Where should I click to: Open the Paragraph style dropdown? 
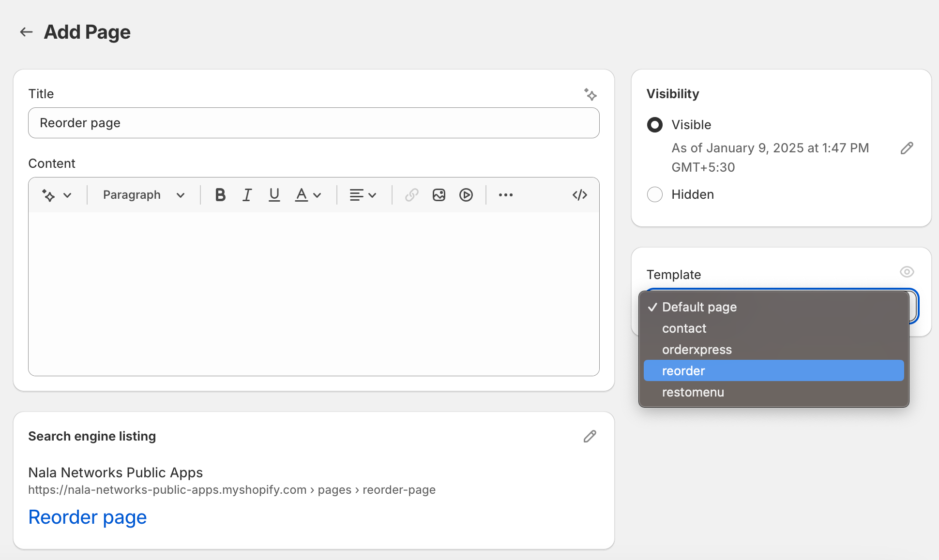pos(144,195)
